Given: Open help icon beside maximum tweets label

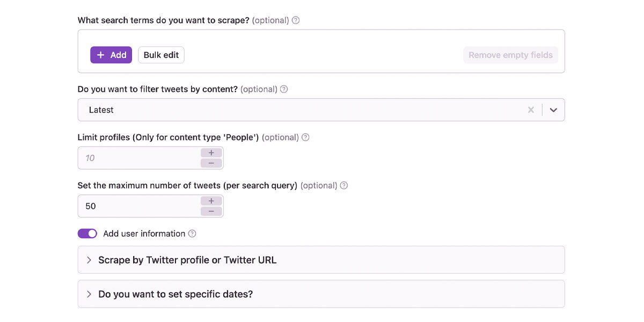Looking at the screenshot, I should pos(344,186).
